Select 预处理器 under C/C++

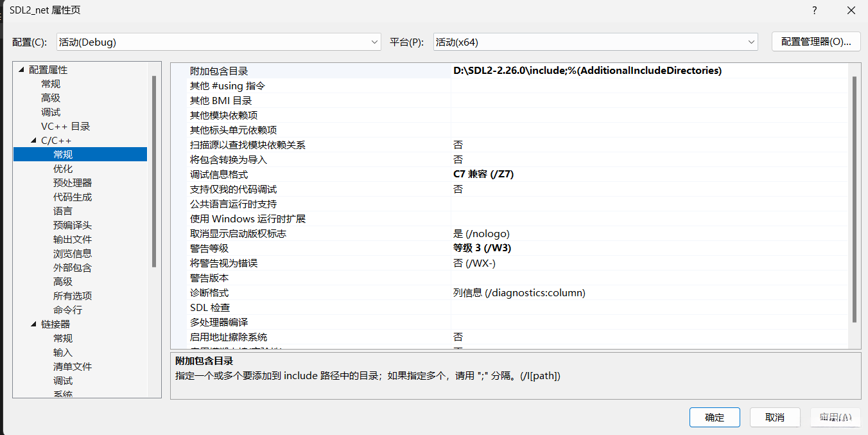pos(73,183)
